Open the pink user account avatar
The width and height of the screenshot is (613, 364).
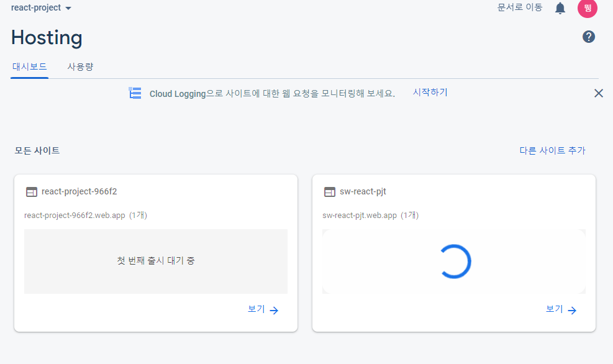pyautogui.click(x=587, y=8)
